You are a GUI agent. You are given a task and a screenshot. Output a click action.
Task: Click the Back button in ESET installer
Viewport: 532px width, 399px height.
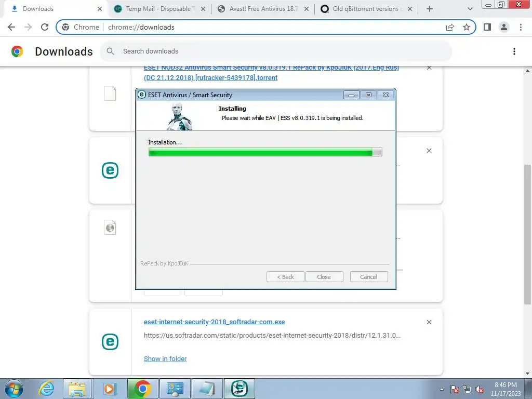285,277
